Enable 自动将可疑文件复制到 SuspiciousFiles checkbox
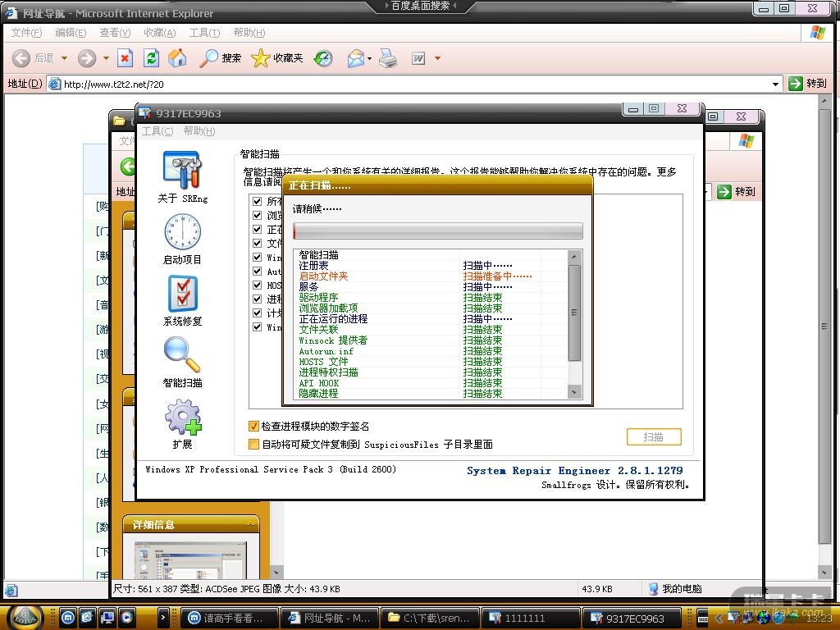 click(253, 445)
